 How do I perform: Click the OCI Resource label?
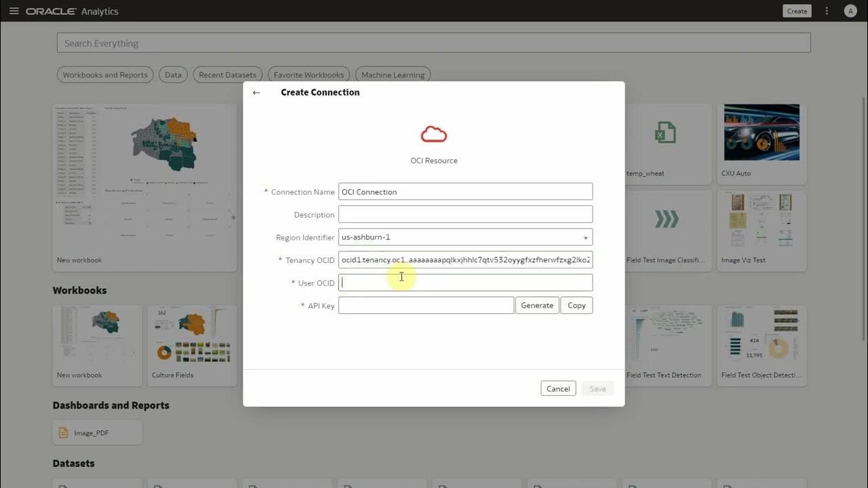(434, 161)
